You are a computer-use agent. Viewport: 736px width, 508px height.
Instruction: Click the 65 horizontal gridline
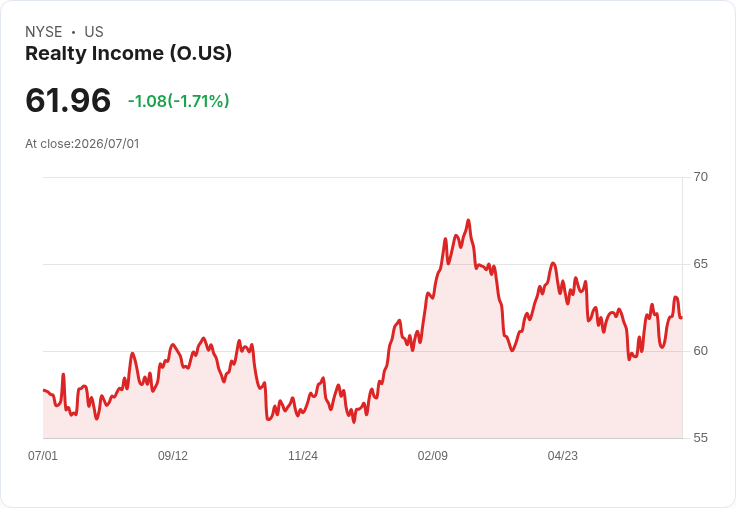363,264
